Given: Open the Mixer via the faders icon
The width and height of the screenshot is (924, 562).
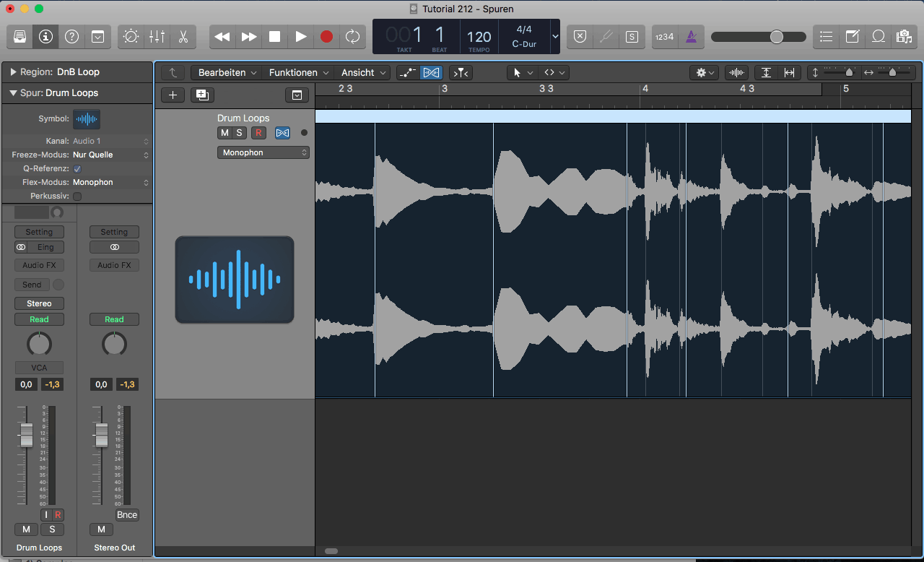Looking at the screenshot, I should point(157,37).
